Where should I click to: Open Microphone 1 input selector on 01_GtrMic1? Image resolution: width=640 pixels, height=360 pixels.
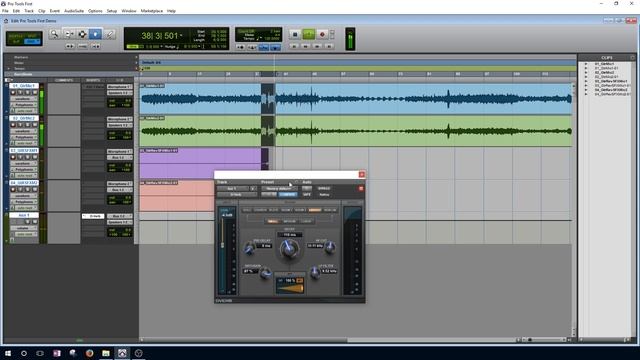tap(120, 87)
